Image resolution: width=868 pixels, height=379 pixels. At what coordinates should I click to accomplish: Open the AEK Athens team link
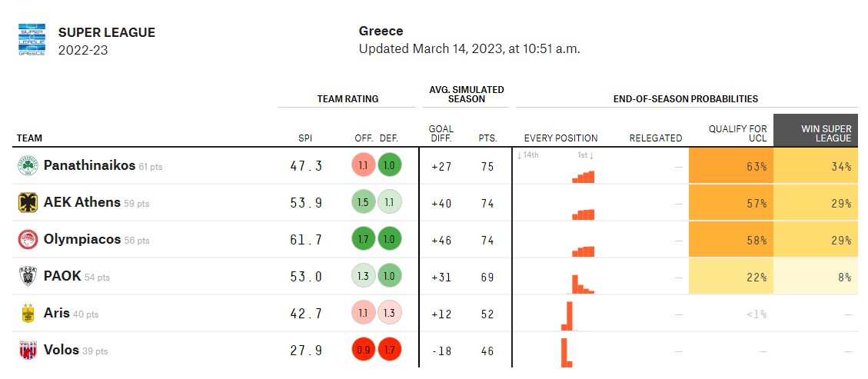click(x=82, y=203)
